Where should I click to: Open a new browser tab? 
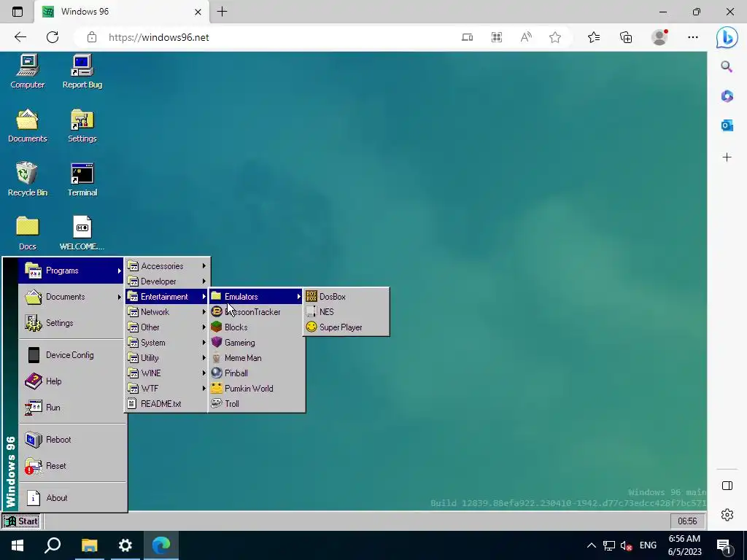click(x=222, y=12)
